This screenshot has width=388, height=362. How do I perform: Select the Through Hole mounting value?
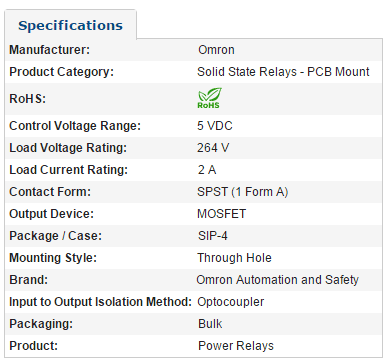point(234,258)
